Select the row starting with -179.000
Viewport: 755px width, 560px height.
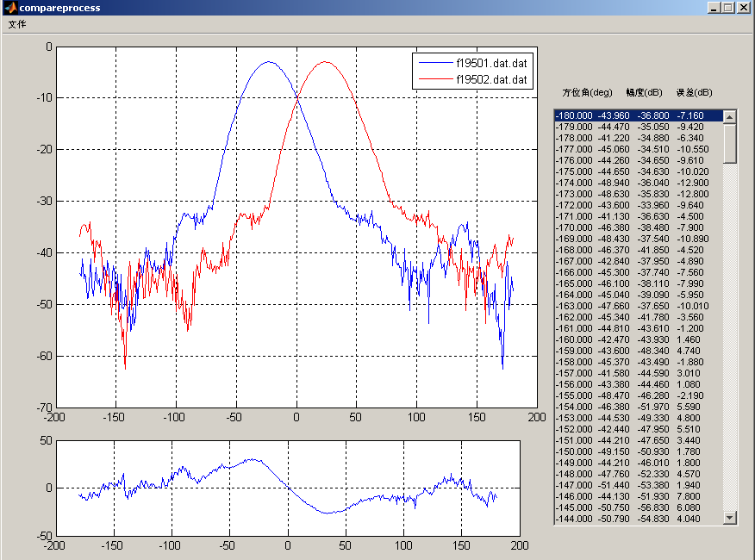pyautogui.click(x=639, y=127)
